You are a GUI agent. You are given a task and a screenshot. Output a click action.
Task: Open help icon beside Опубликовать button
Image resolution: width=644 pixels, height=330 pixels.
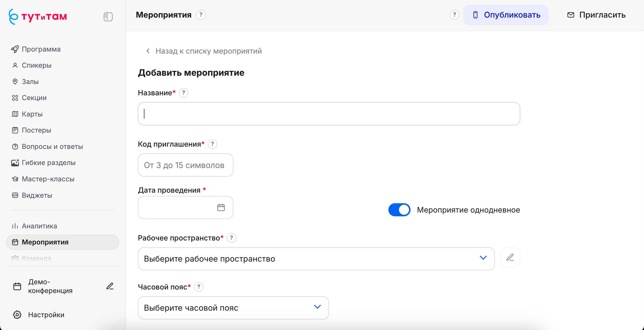click(x=454, y=15)
